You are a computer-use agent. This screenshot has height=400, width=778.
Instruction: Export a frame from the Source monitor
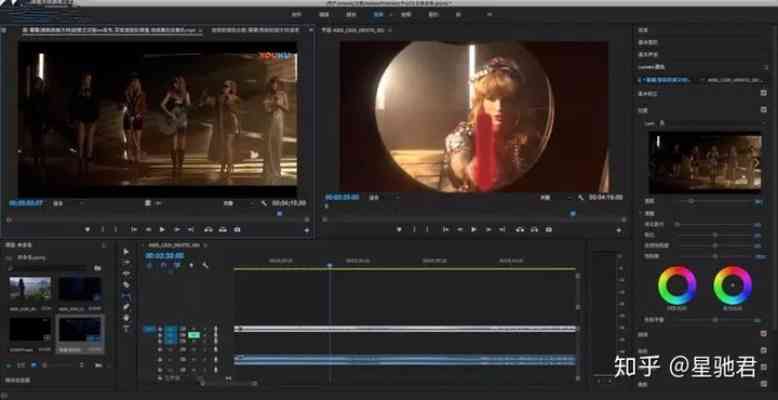pos(237,229)
